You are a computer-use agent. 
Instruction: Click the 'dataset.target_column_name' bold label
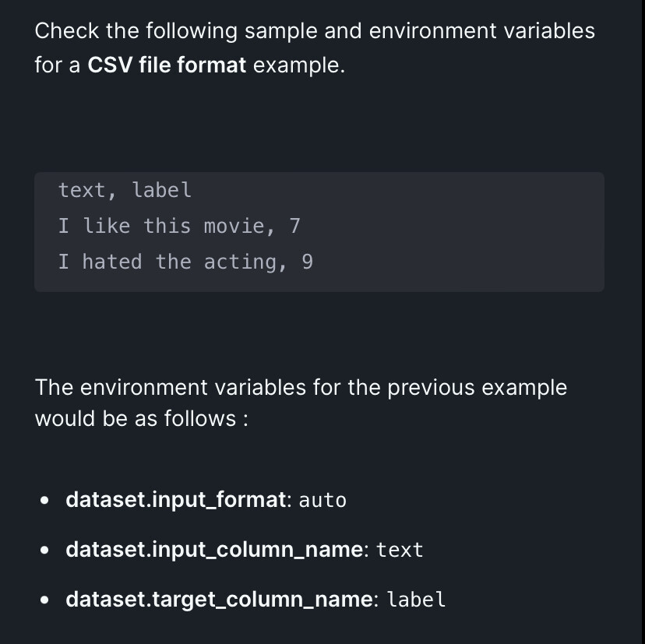(219, 600)
